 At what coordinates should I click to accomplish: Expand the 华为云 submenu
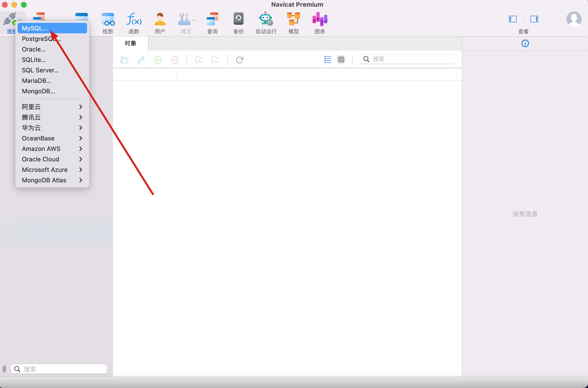pos(52,128)
